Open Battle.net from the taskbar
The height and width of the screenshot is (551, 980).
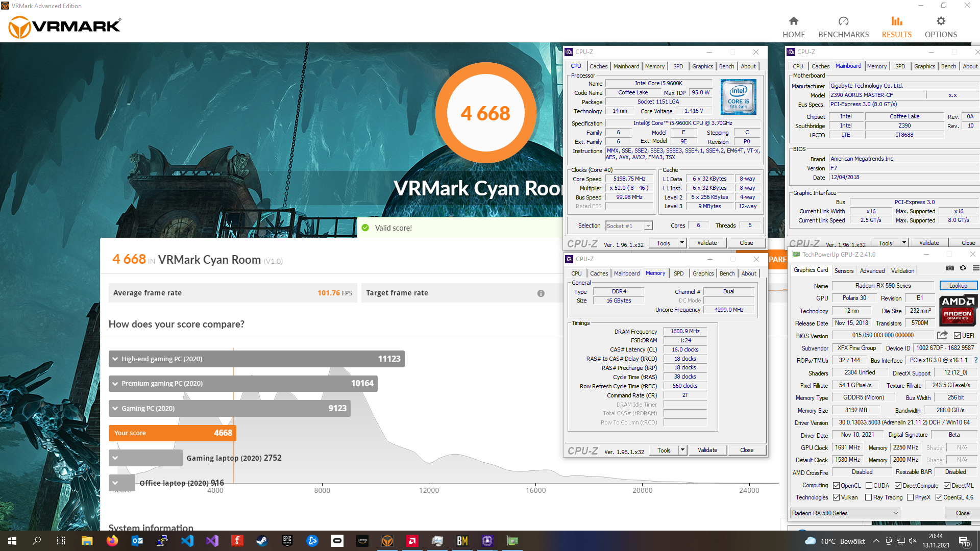click(x=312, y=541)
